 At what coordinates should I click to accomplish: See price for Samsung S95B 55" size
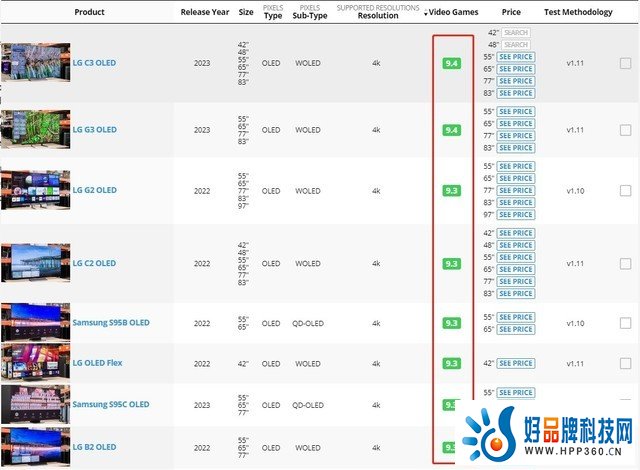coord(516,317)
